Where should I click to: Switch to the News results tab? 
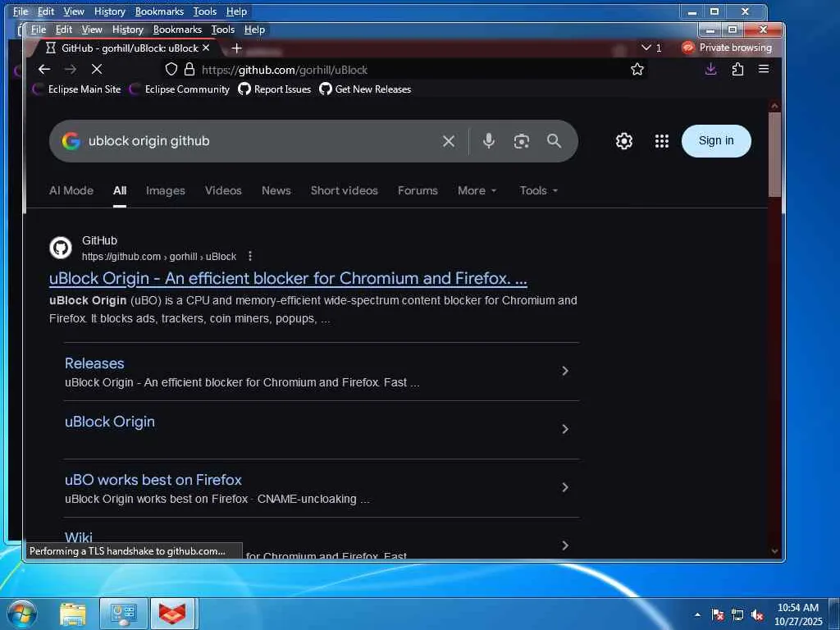[276, 190]
